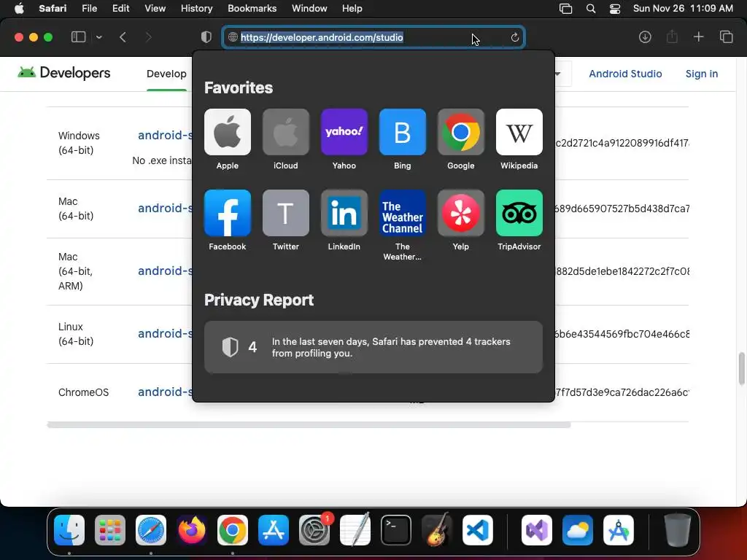
Task: Open the Mac (64-bit, ARM) android download link
Action: [x=165, y=271]
